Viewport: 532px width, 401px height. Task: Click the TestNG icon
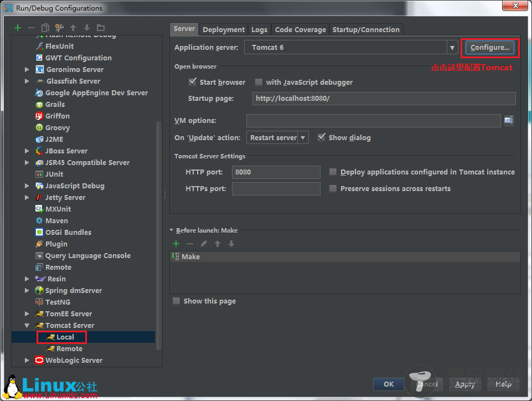point(39,302)
